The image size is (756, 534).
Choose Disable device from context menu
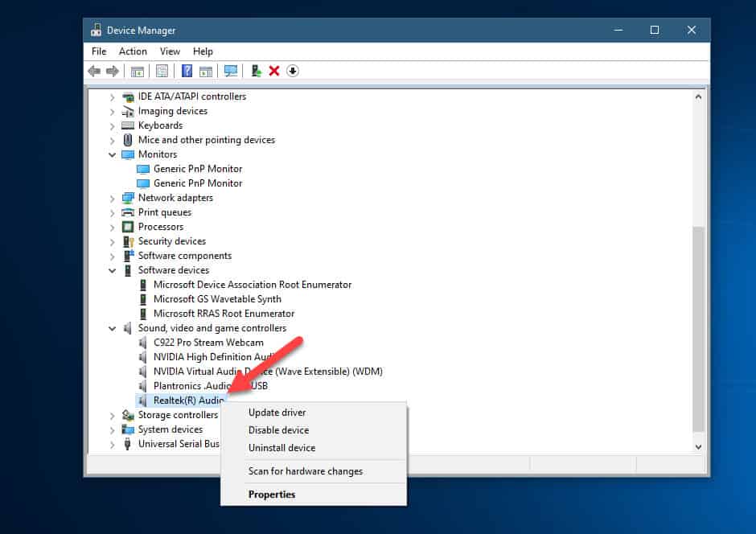[x=314, y=430]
